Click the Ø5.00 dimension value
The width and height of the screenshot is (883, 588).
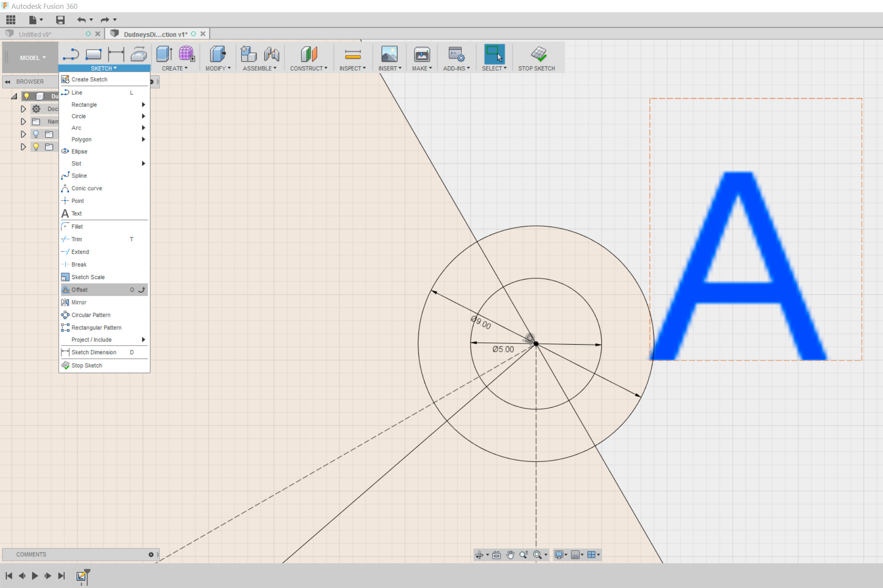click(x=503, y=349)
